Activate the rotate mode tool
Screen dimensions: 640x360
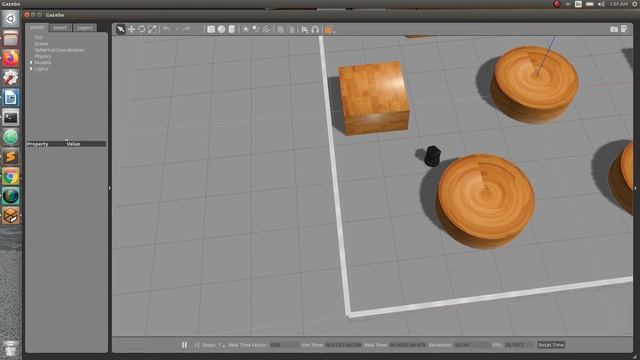pyautogui.click(x=142, y=29)
